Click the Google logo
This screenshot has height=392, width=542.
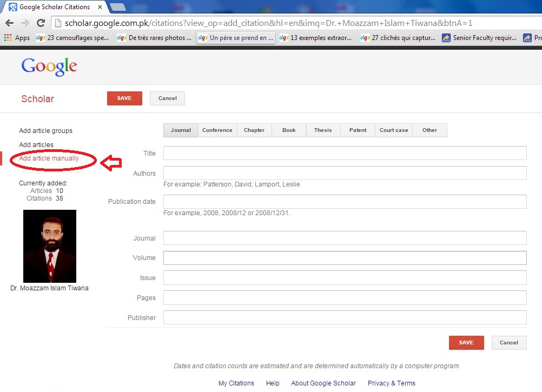48,66
